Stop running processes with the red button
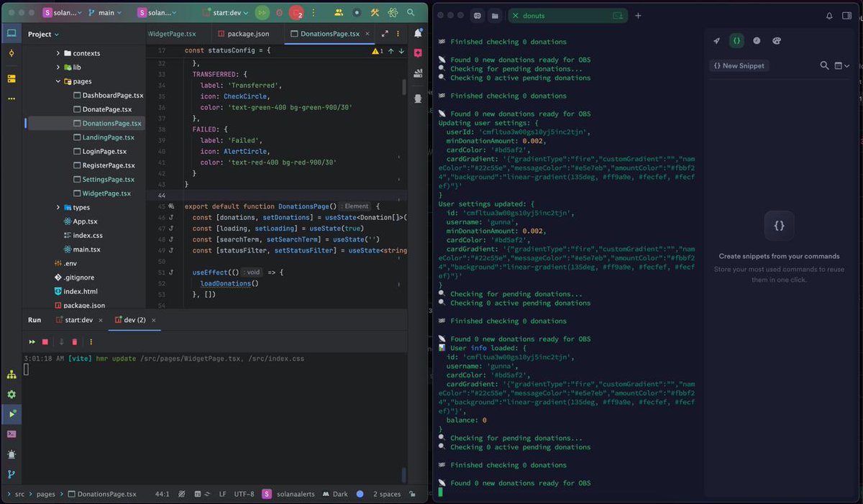 pyautogui.click(x=296, y=13)
